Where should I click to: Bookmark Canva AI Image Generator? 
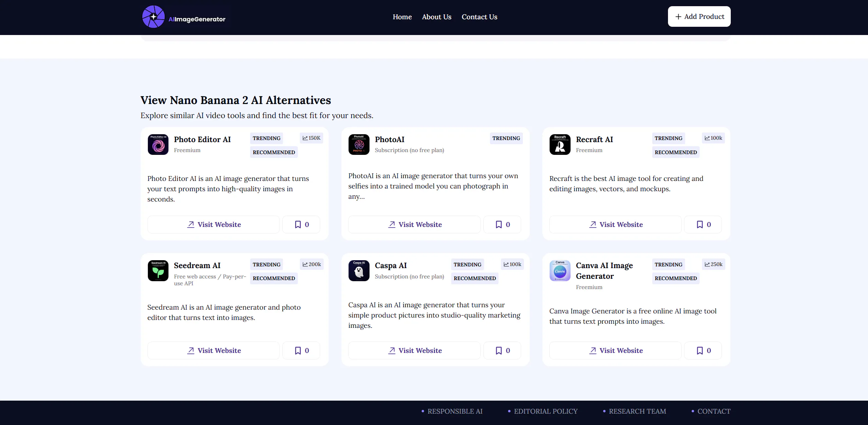[x=703, y=351]
